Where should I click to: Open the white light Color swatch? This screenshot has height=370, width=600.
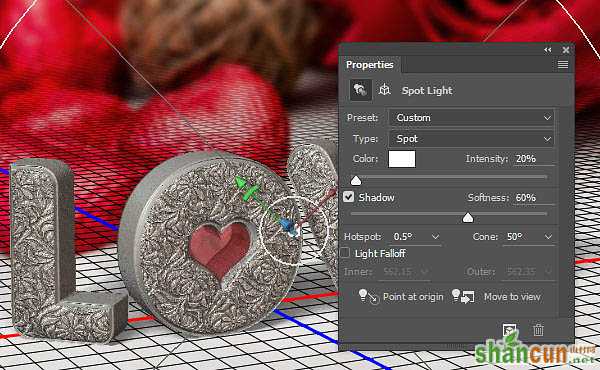[402, 159]
